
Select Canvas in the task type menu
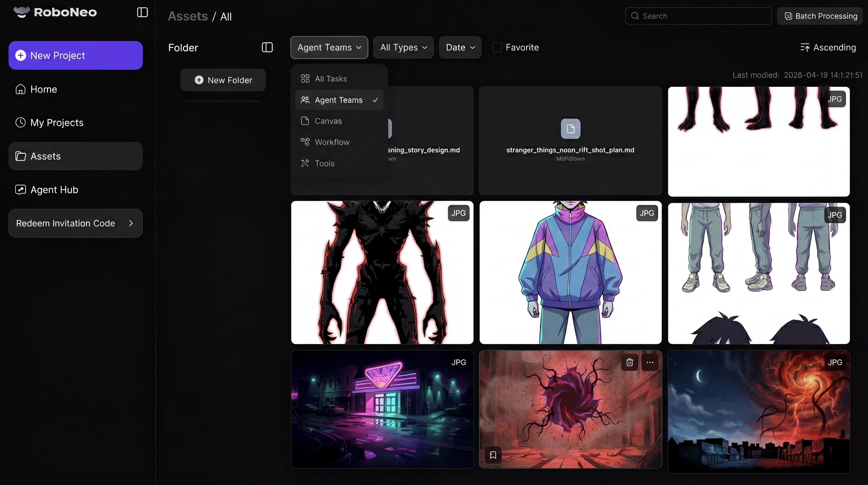click(x=328, y=121)
